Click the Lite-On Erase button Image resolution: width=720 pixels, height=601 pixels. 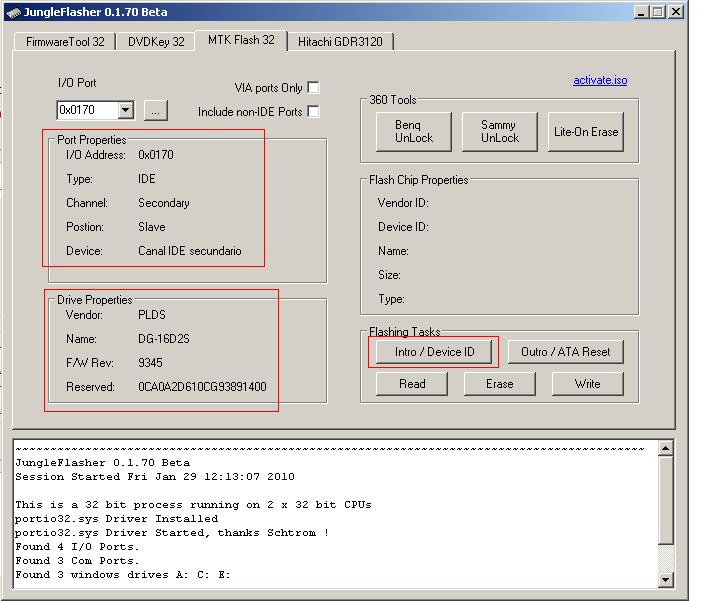(x=586, y=132)
